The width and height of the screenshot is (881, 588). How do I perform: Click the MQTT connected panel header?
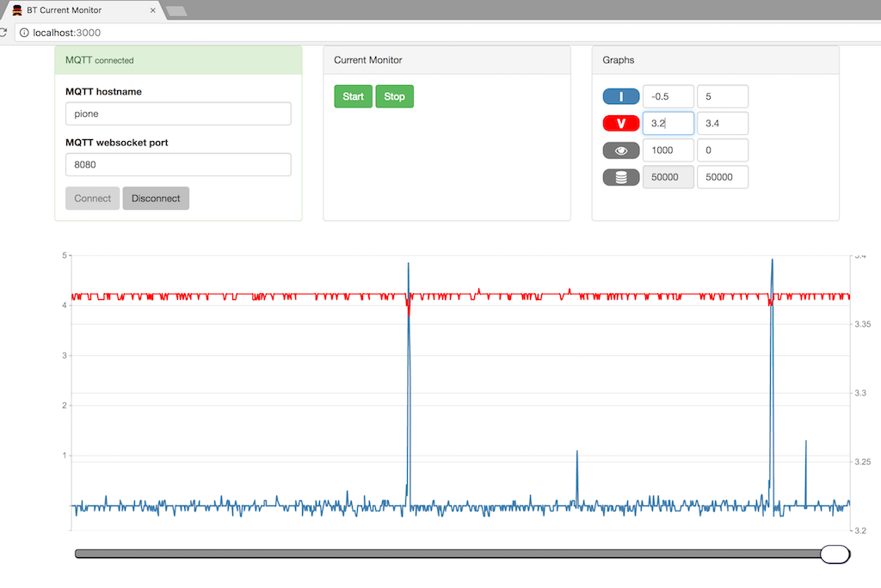pyautogui.click(x=178, y=60)
